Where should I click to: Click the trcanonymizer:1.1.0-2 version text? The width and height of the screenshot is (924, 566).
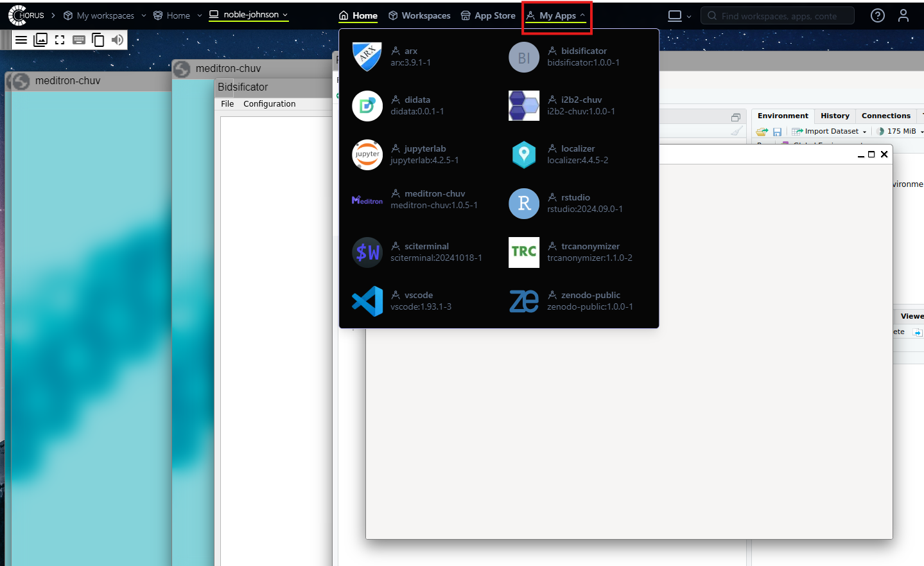pos(589,258)
